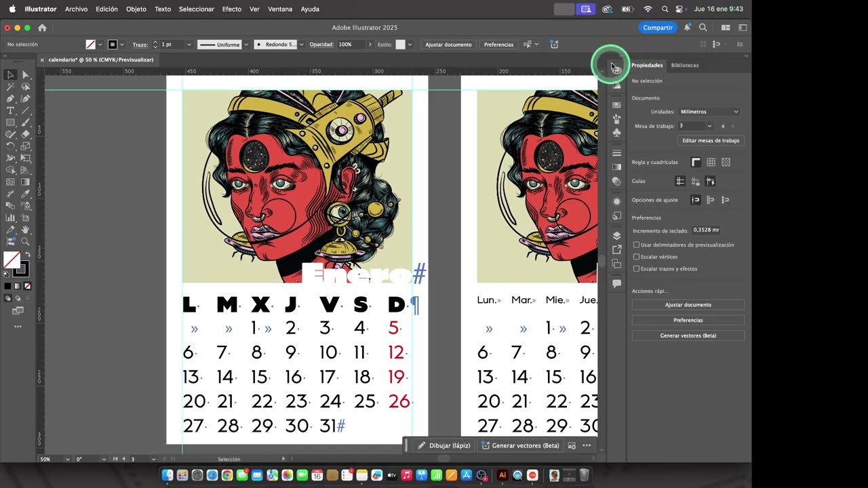Click the Incremento de teclado field

click(706, 230)
